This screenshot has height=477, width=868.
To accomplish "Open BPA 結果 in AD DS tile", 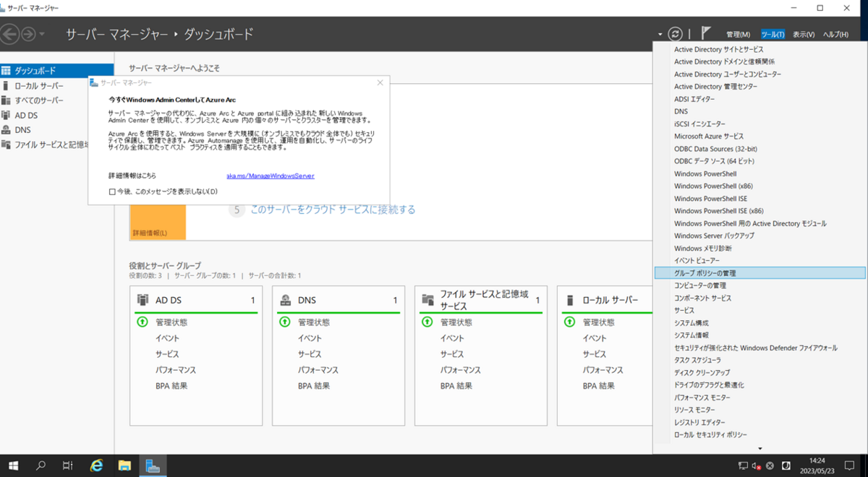I will pos(171,386).
